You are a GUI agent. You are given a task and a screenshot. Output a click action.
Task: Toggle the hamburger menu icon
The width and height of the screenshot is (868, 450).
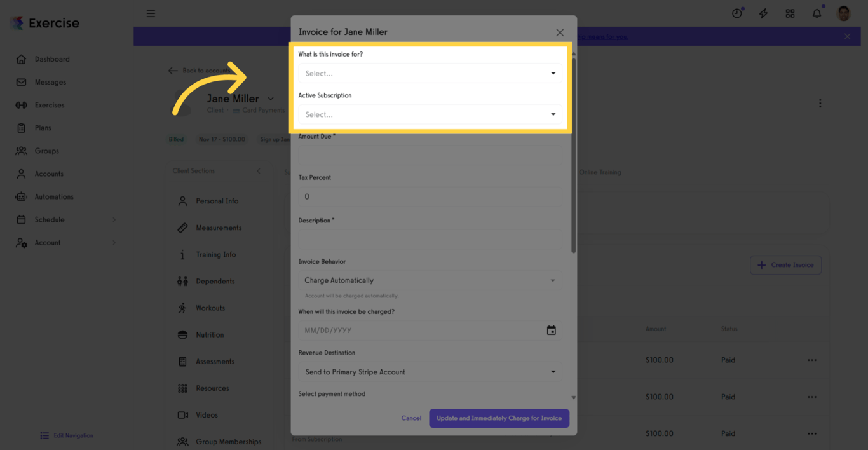tap(151, 13)
